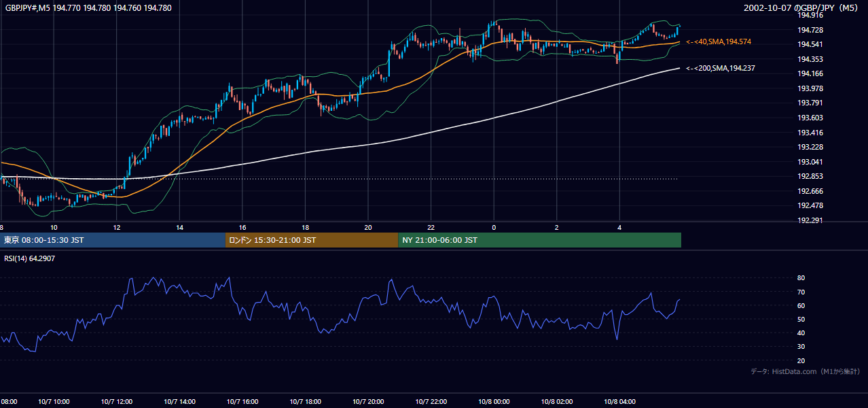The width and height of the screenshot is (868, 408).
Task: Click hour marker 2 under price chart
Action: [557, 227]
